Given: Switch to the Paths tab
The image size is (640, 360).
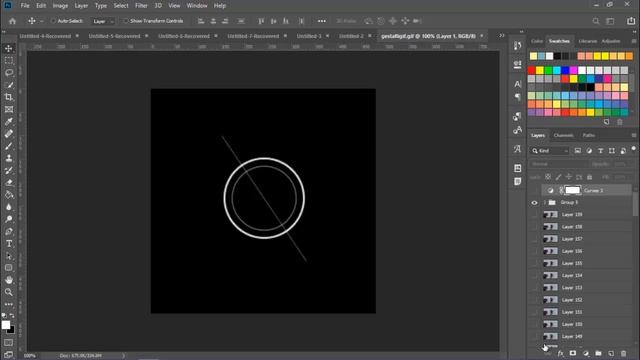Looking at the screenshot, I should [589, 135].
